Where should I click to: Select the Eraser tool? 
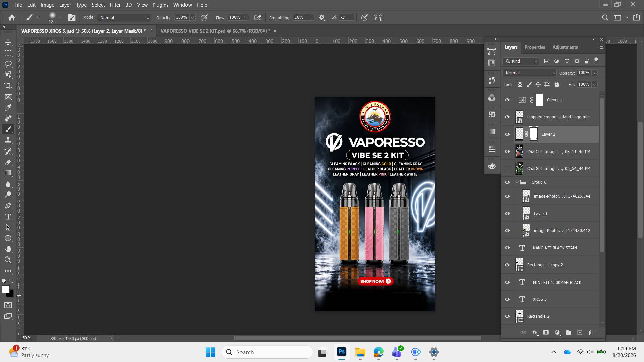click(x=8, y=162)
